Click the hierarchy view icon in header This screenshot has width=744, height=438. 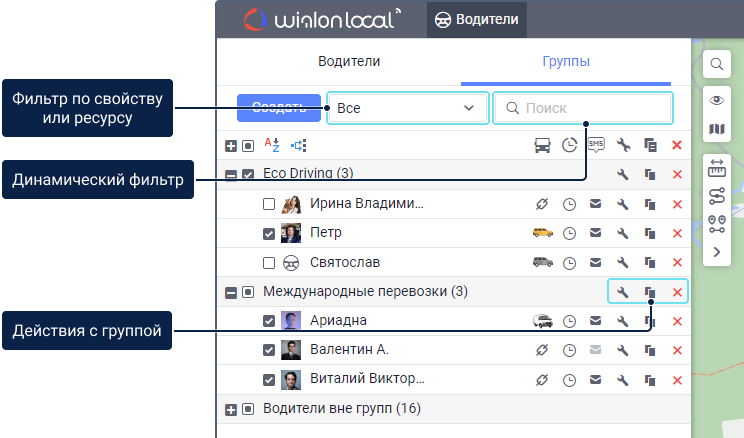[299, 145]
